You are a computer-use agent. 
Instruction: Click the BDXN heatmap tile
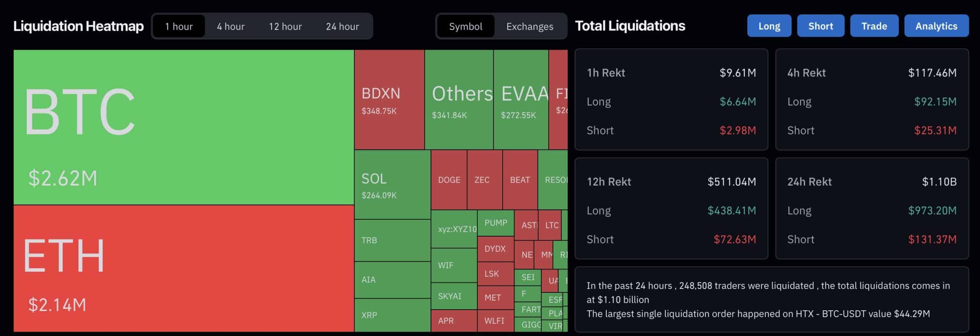click(x=389, y=99)
